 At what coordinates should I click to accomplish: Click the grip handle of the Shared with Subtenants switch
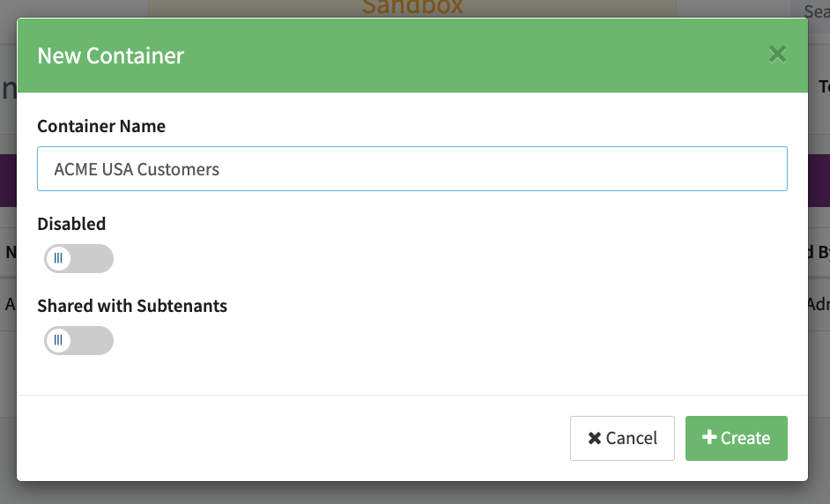(58, 340)
